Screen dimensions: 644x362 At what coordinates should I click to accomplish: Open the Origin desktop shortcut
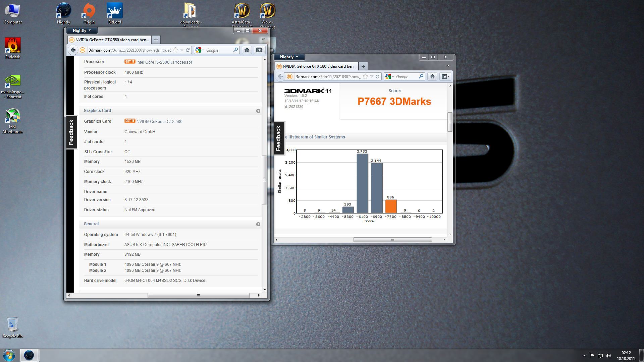[89, 13]
